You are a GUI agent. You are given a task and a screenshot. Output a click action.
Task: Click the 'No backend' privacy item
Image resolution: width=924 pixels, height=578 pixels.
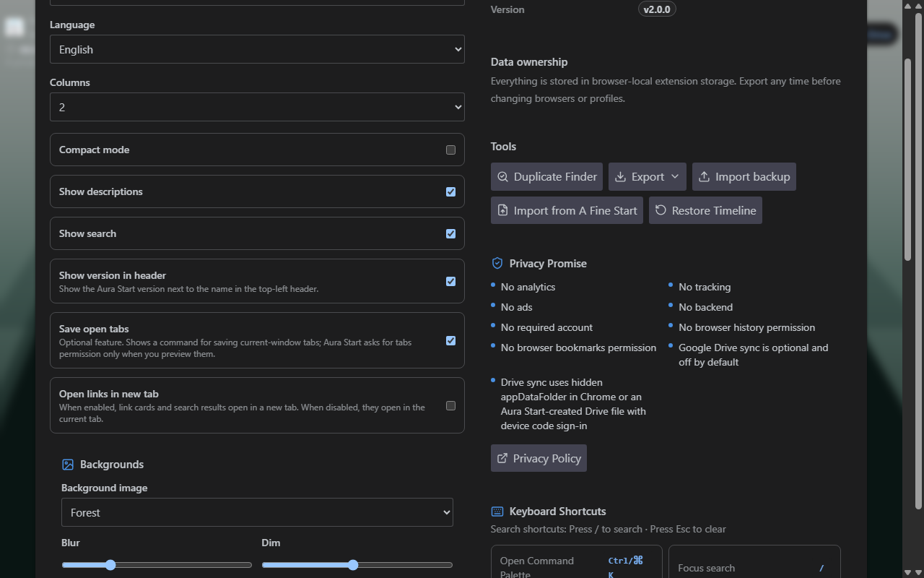click(705, 307)
